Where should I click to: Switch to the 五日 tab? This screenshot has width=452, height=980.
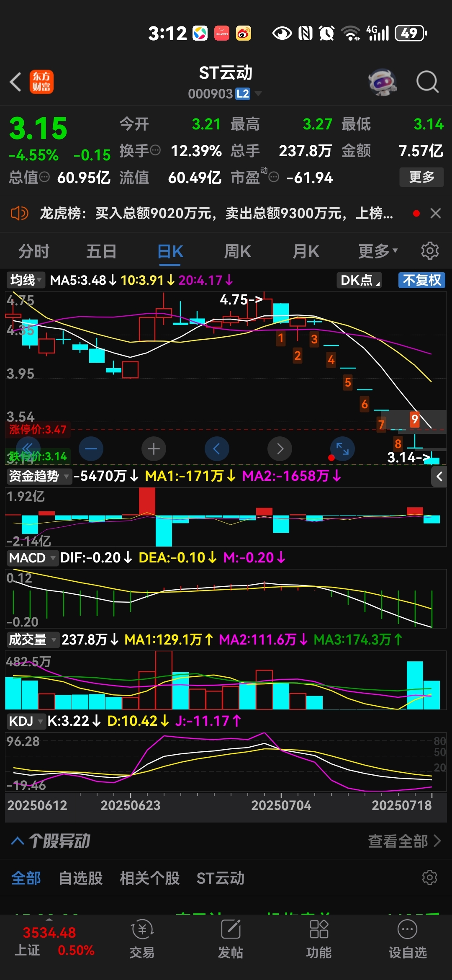point(101,251)
